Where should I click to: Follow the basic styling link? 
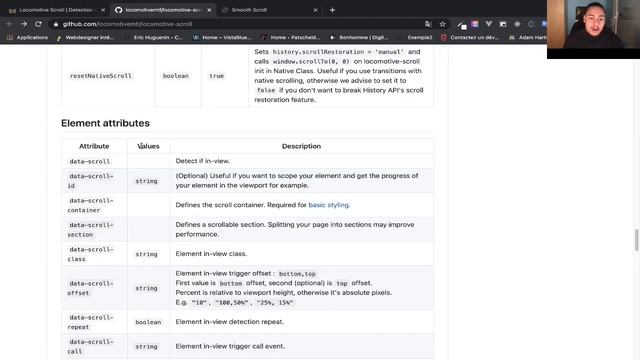[329, 205]
